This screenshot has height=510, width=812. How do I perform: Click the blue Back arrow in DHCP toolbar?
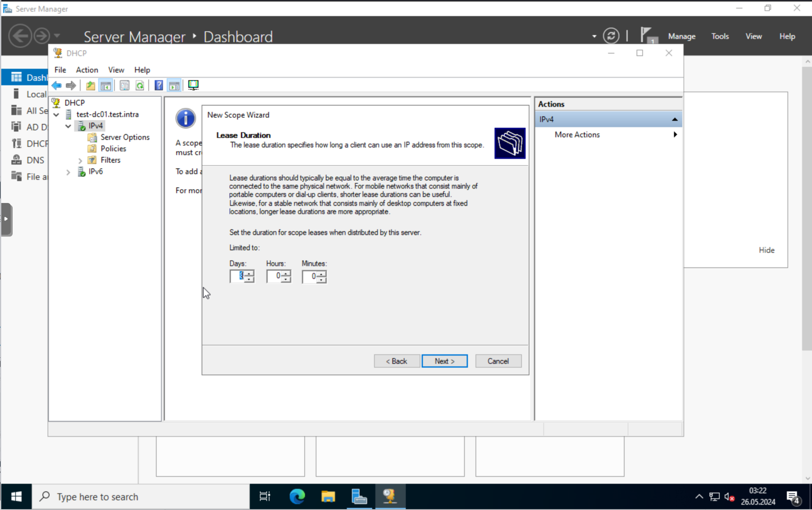57,85
